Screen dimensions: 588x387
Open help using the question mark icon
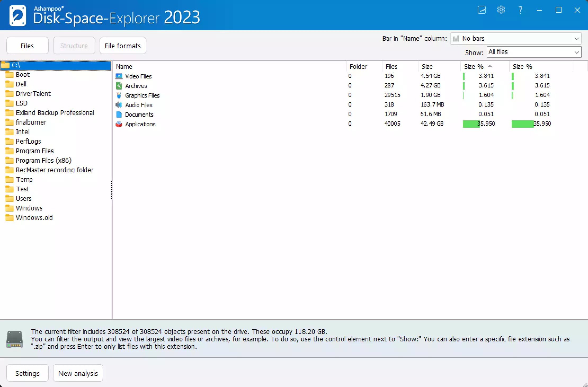coord(520,10)
